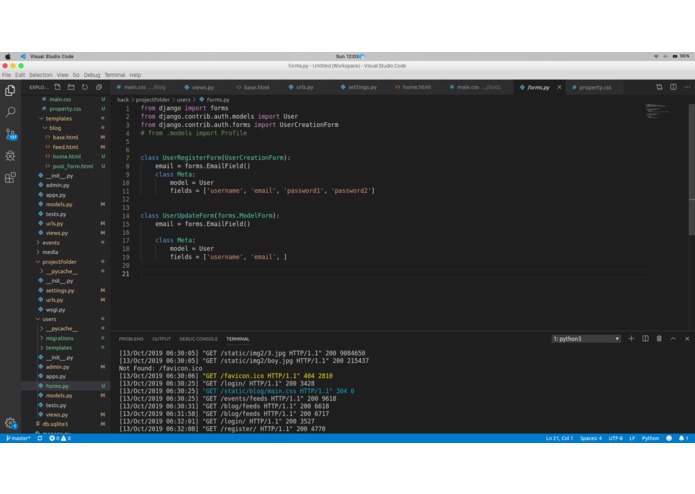The height and width of the screenshot is (494, 695).
Task: Open the Selection menu
Action: pyautogui.click(x=41, y=75)
